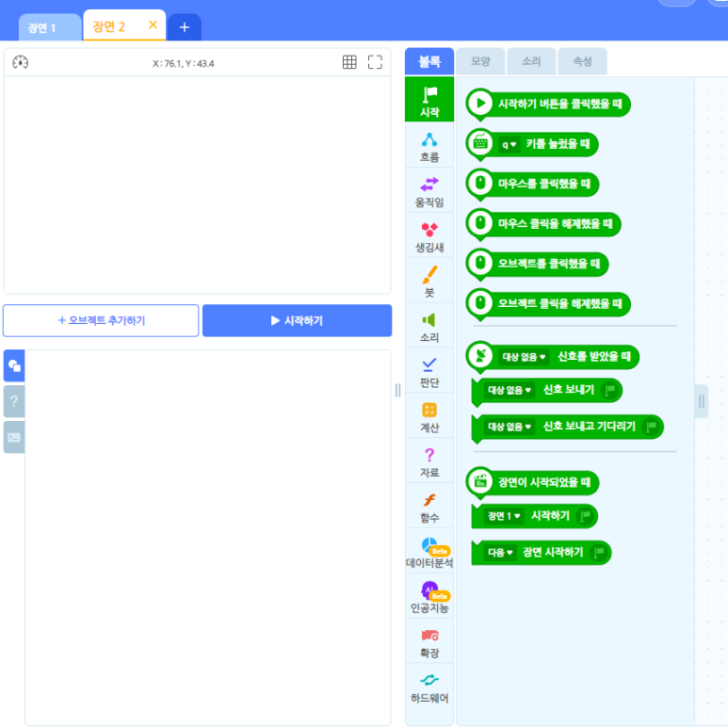Open the 생김새 block category
This screenshot has height=728, width=728.
429,235
